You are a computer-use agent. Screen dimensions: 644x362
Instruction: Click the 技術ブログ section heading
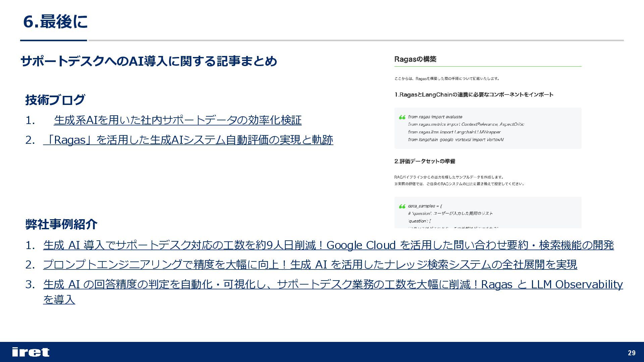(55, 100)
